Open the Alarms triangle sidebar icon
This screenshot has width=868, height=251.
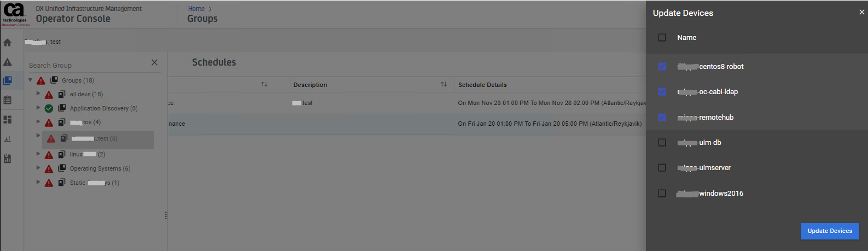(7, 62)
